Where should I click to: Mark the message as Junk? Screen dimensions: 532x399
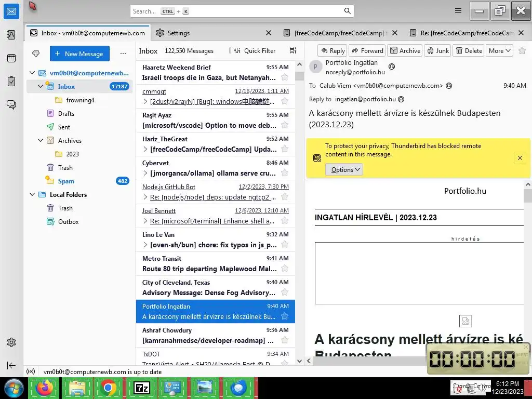point(437,50)
